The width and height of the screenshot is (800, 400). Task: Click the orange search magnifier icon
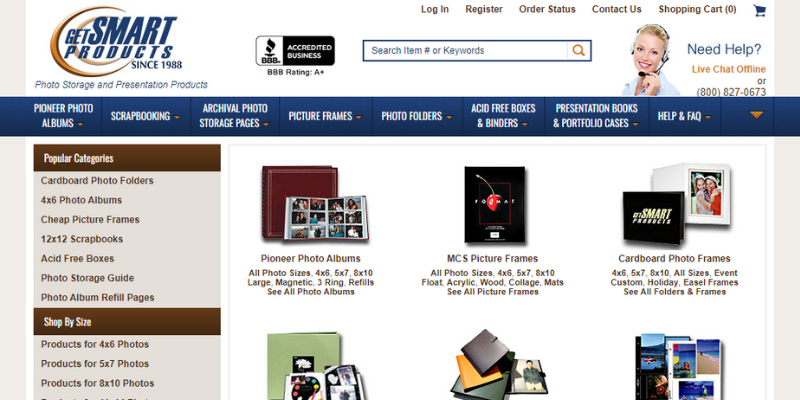click(x=579, y=51)
